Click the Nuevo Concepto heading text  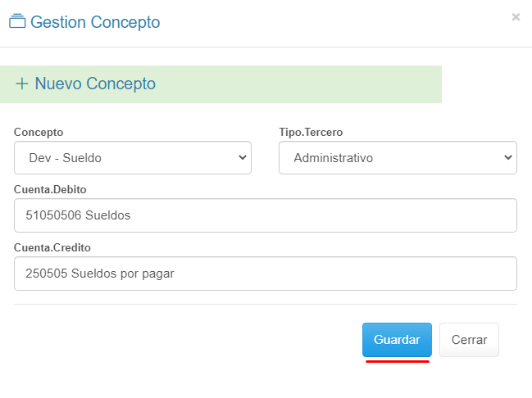(95, 84)
